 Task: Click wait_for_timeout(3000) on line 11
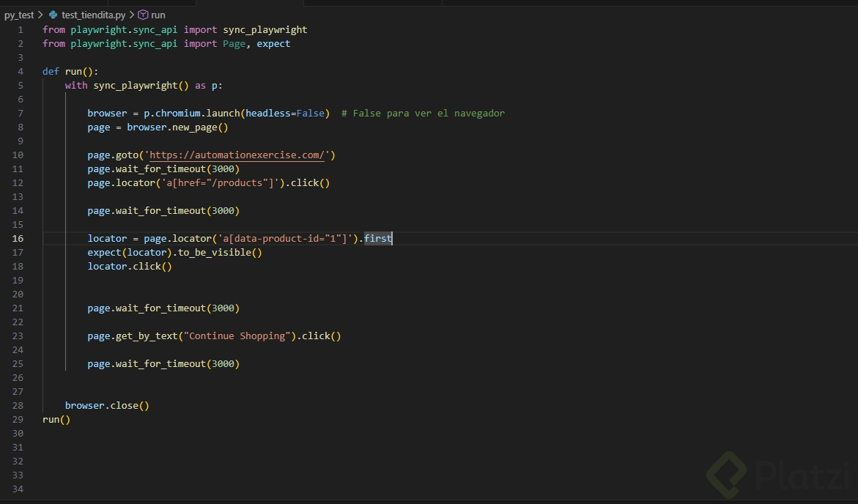178,169
